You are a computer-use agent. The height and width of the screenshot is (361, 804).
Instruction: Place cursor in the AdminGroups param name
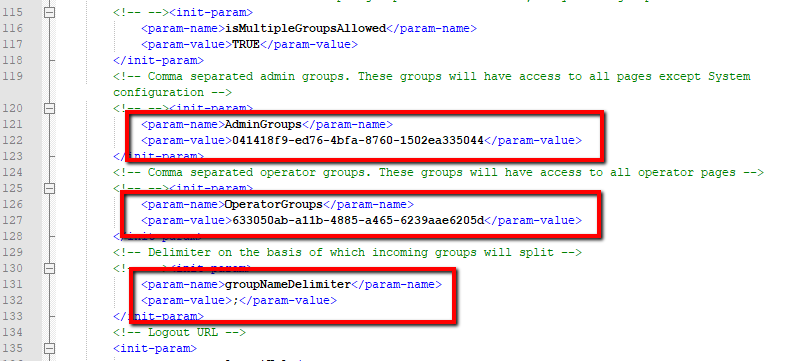(263, 125)
